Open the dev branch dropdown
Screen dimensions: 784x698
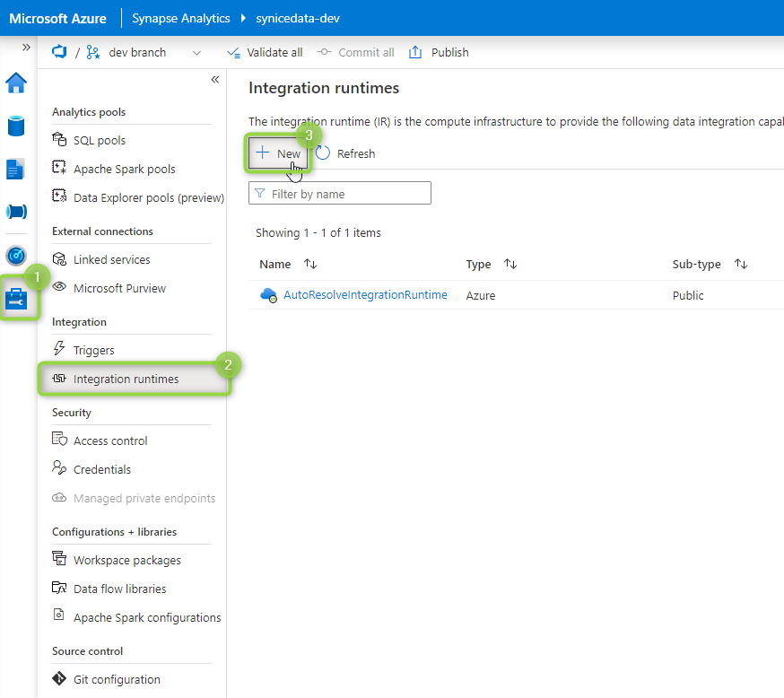[196, 53]
